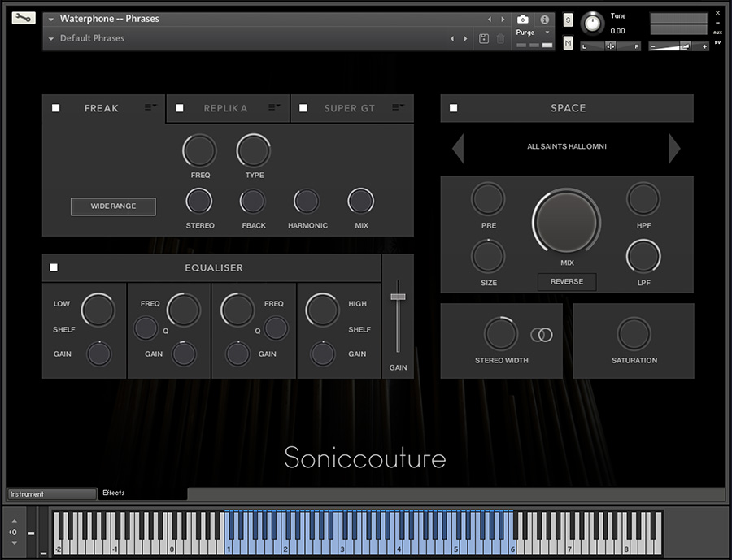Click the reverb SIZE knob
The height and width of the screenshot is (560, 732).
(x=488, y=256)
